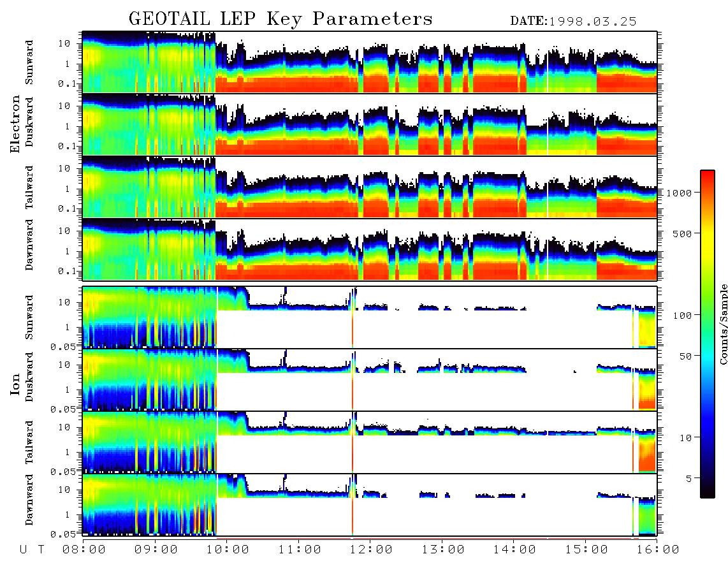Click the Electron Dawnward spectrogram panel
This screenshot has width=728, height=561.
tap(370, 249)
